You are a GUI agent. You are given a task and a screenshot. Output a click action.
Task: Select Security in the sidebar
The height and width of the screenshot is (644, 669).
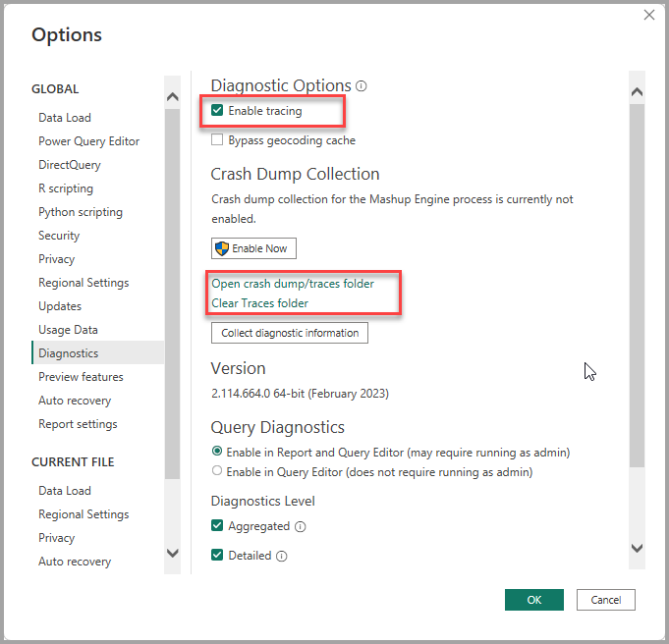pos(59,236)
